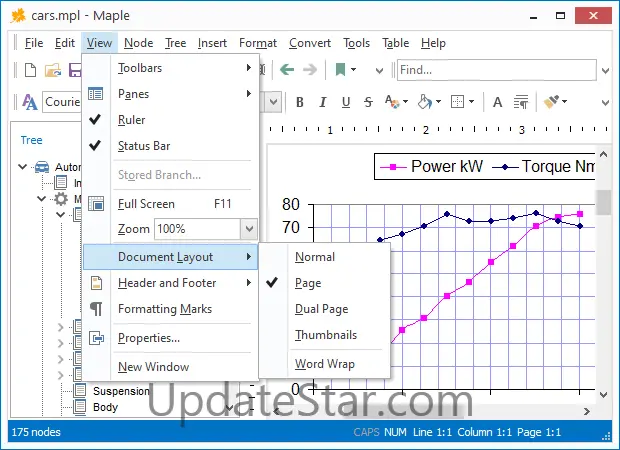
Task: Select the Body node
Action: pyautogui.click(x=105, y=407)
